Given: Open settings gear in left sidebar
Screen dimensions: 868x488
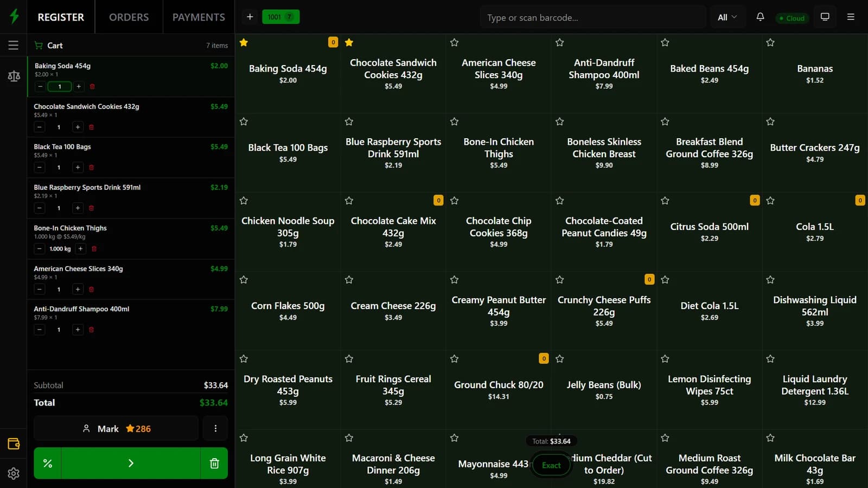Looking at the screenshot, I should [x=14, y=473].
